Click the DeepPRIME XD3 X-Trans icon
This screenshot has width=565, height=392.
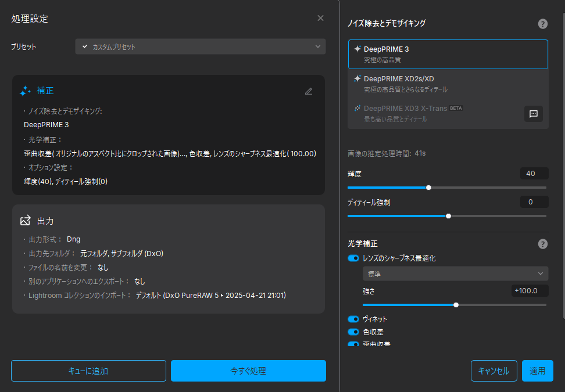point(357,108)
